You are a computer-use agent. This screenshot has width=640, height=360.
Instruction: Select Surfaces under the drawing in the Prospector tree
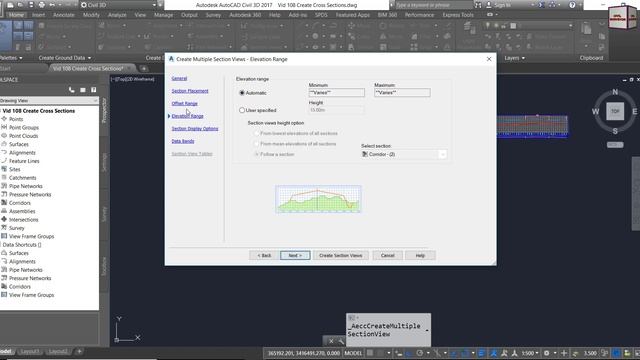click(19, 144)
